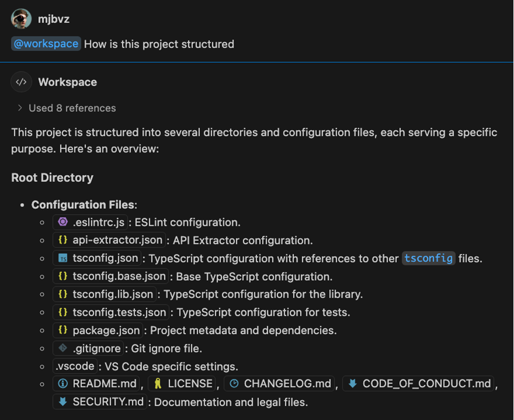Open the tsconfig.lib.json chip
Image resolution: width=514 pixels, height=420 pixels.
[107, 294]
